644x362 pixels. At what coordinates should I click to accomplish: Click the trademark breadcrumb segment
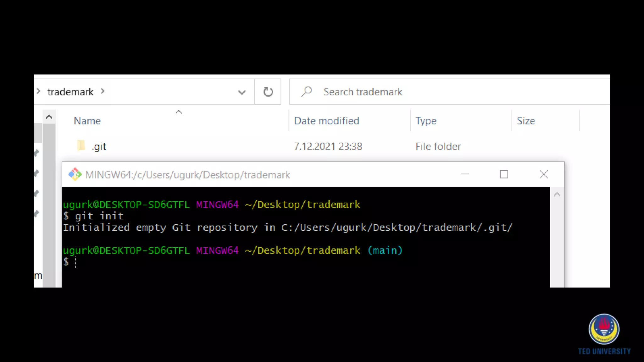70,92
